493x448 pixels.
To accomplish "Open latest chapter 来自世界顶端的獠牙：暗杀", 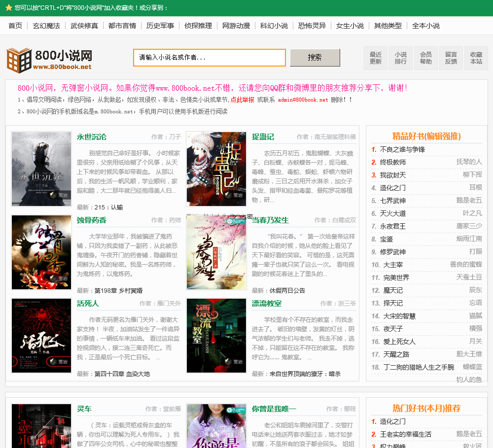I will [x=305, y=374].
